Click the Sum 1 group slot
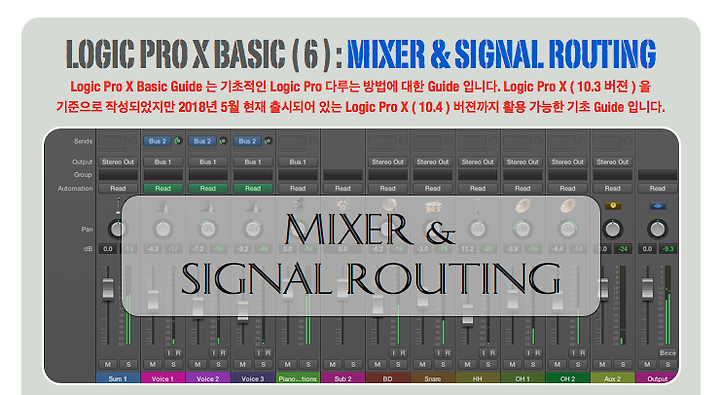The image size is (720, 395). (x=118, y=175)
